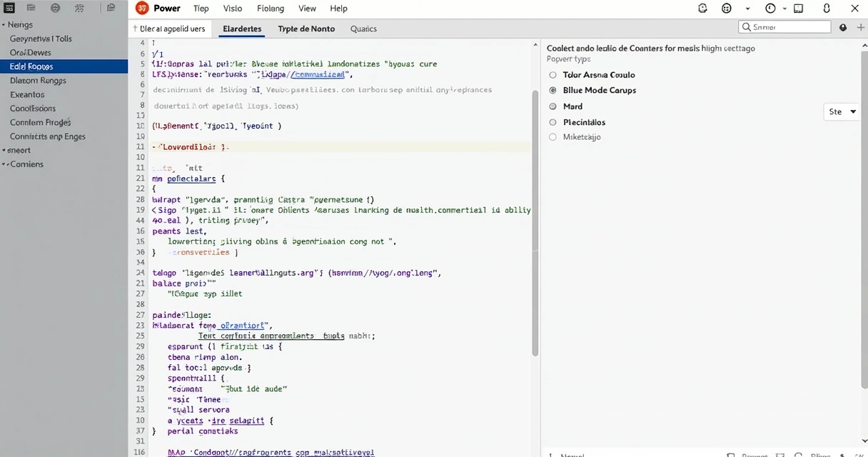Open the Fiolang menu
The image size is (868, 457).
tap(271, 9)
